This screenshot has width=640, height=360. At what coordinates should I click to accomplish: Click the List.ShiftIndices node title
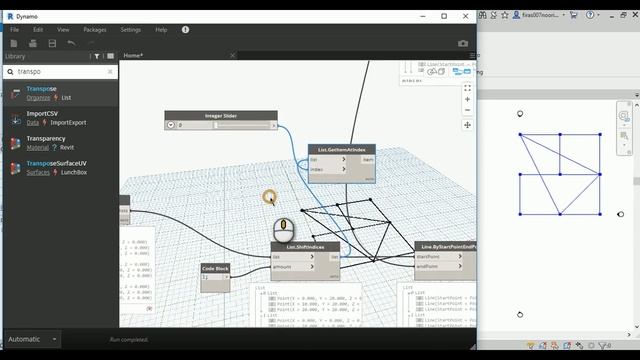click(305, 247)
